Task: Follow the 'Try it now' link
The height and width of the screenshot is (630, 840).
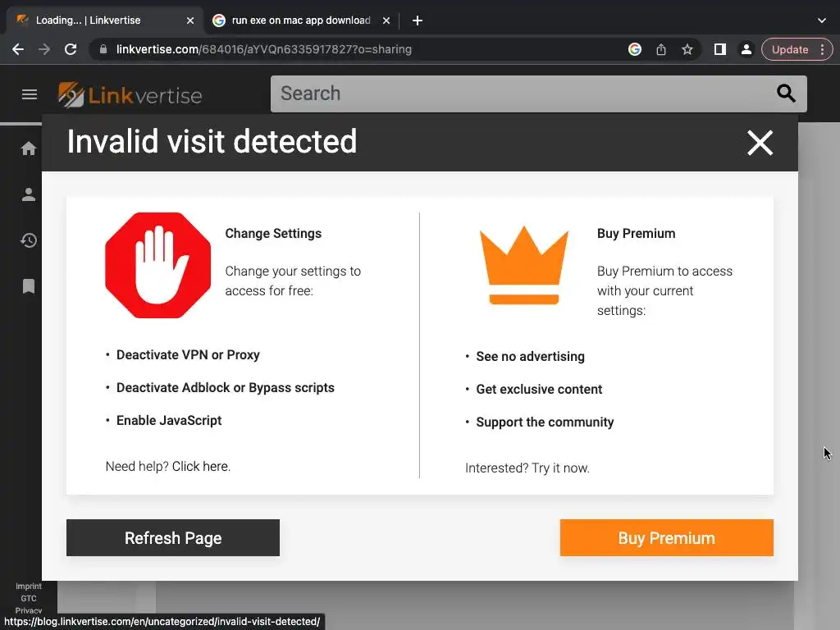Action: [x=560, y=468]
